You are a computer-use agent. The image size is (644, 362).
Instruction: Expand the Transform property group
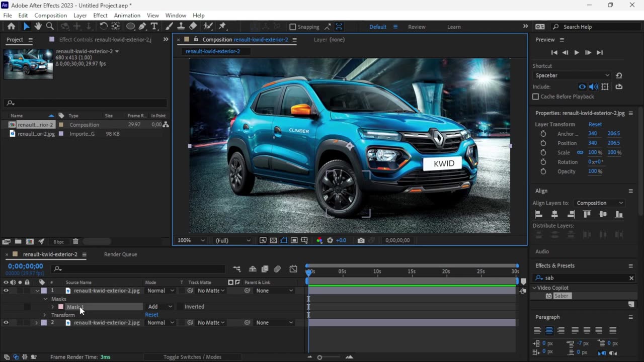pyautogui.click(x=45, y=315)
